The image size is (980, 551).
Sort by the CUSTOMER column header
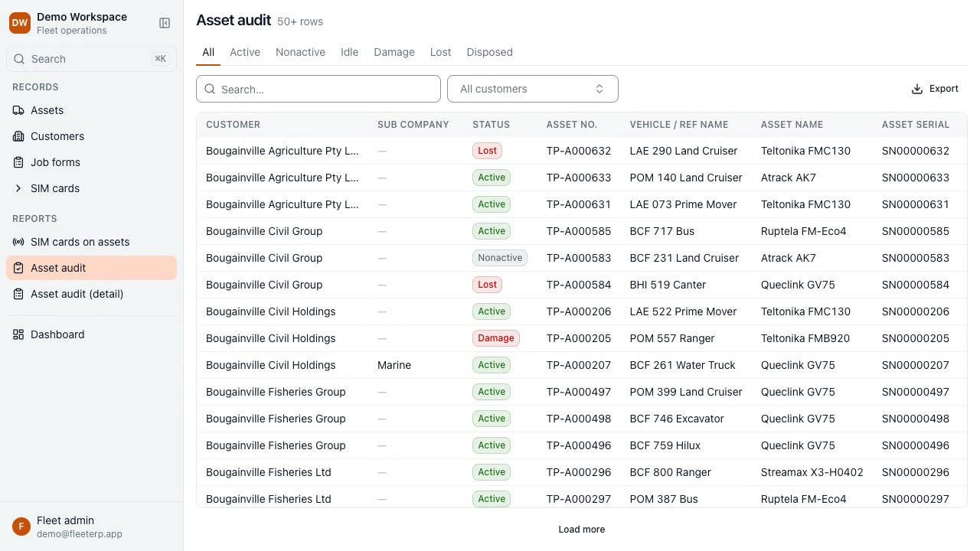pyautogui.click(x=233, y=125)
